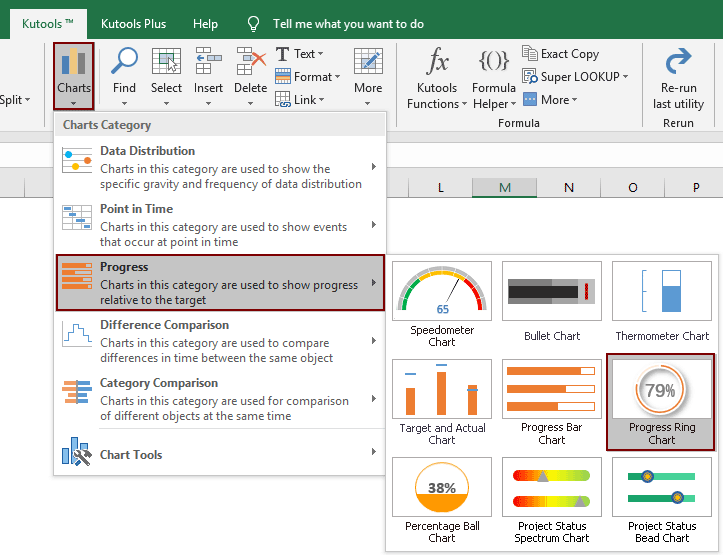Image resolution: width=723 pixels, height=555 pixels.
Task: Open the Help tab
Action: pos(205,23)
